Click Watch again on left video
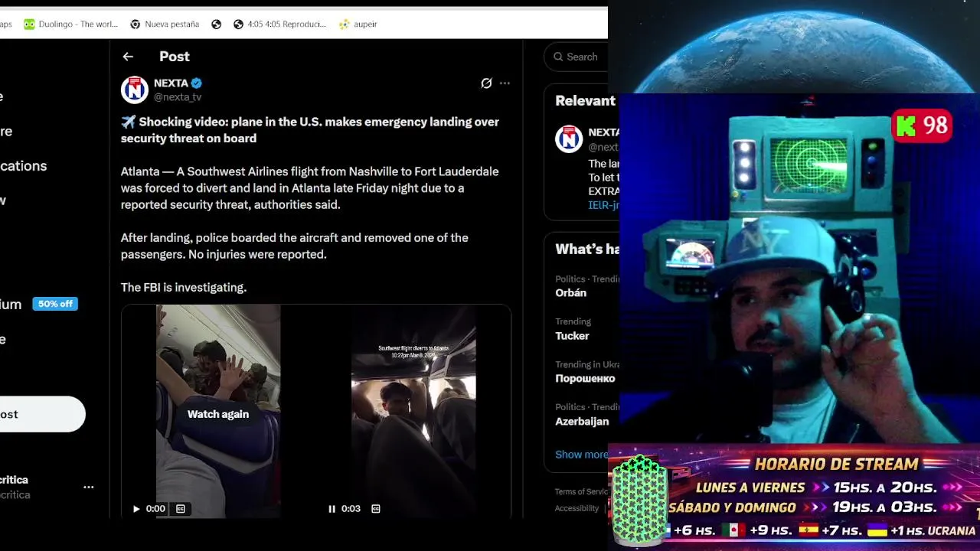 (218, 414)
